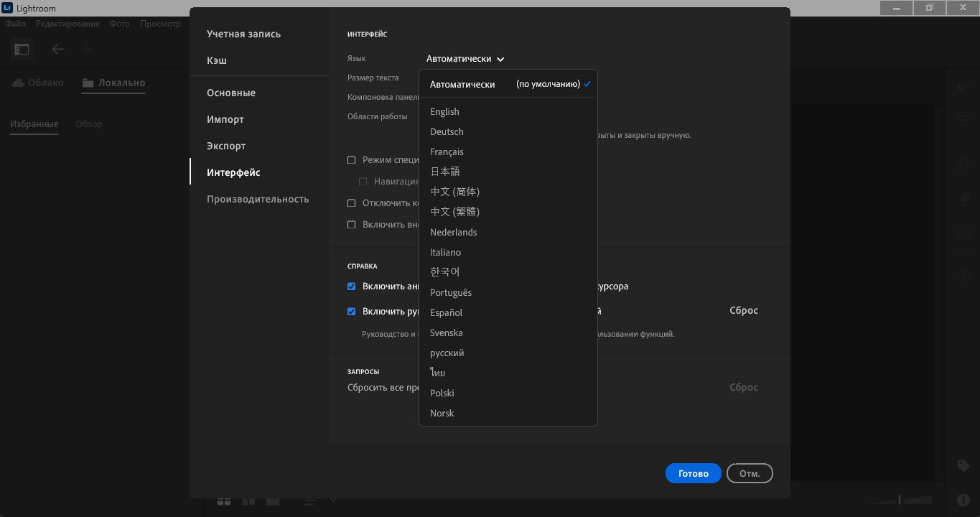Select 中文 (繁體) language option

point(508,212)
